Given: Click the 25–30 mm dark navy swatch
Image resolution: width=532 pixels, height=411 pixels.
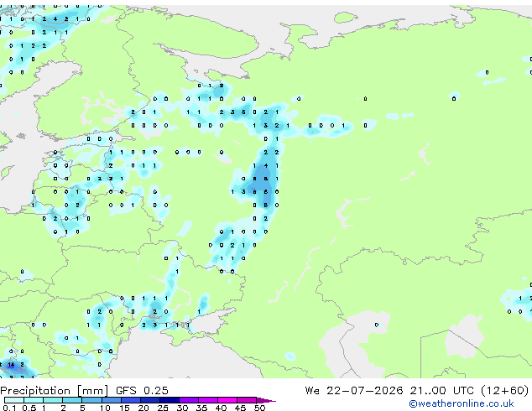Looking at the screenshot, I should [x=170, y=400].
